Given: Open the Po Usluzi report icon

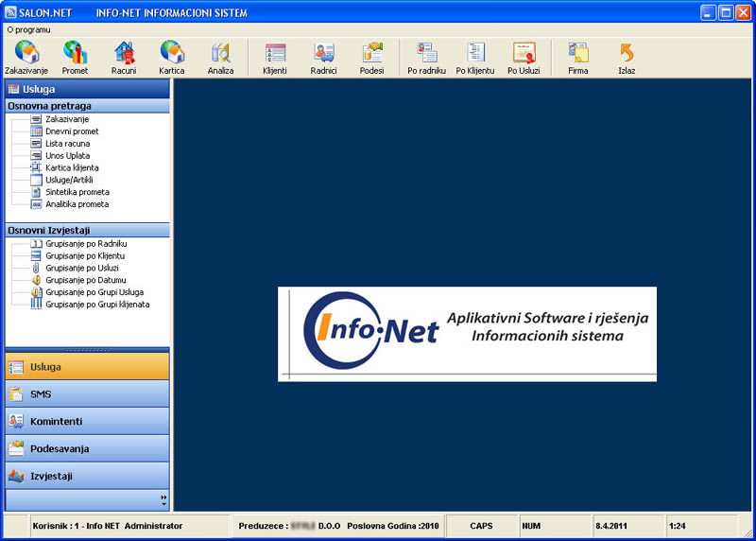Looking at the screenshot, I should coord(524,58).
